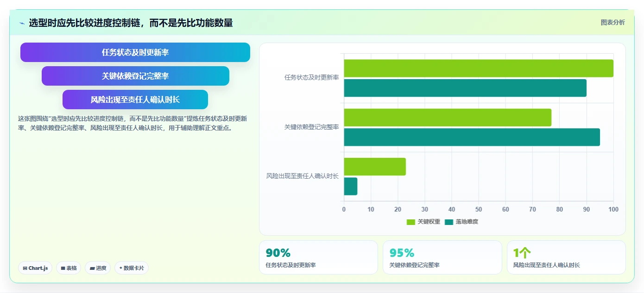Toggle the 落地难度 legend swatch
Screen dimensions: 644x293
click(449, 222)
